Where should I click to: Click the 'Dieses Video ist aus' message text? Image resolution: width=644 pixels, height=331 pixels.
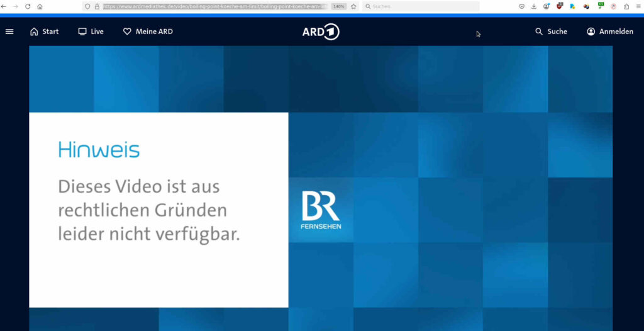[139, 187]
